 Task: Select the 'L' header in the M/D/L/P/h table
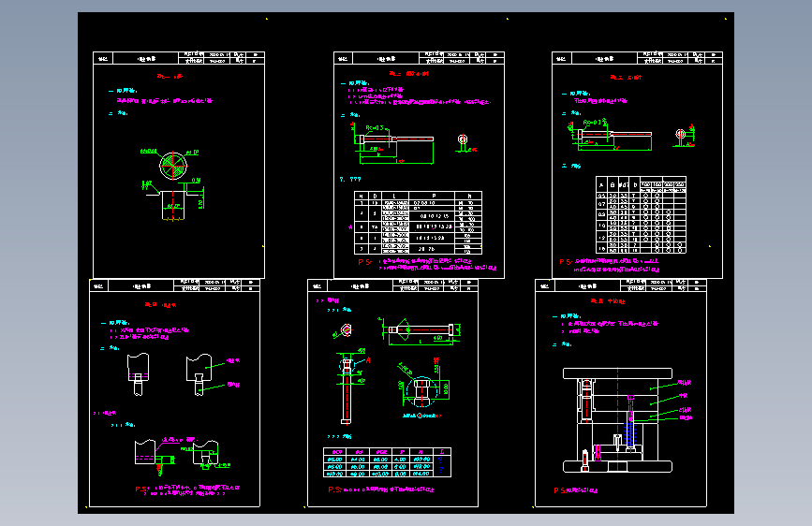(394, 196)
